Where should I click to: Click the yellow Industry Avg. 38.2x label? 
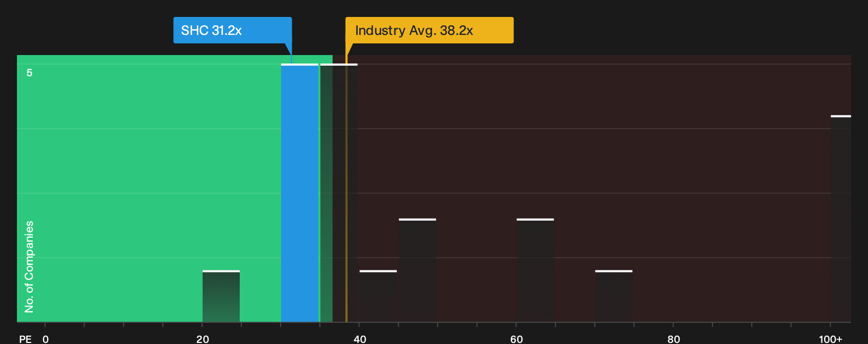(429, 30)
